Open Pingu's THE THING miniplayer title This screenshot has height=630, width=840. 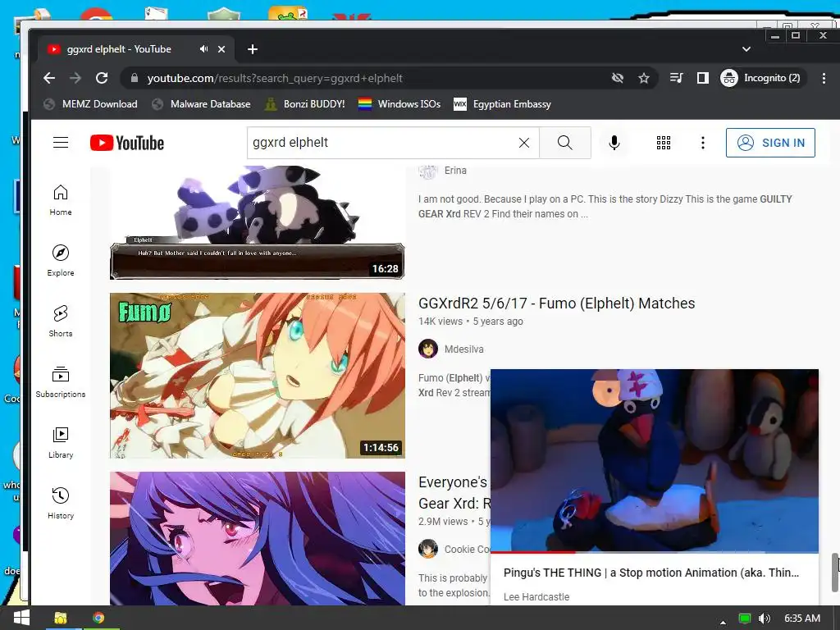click(651, 572)
